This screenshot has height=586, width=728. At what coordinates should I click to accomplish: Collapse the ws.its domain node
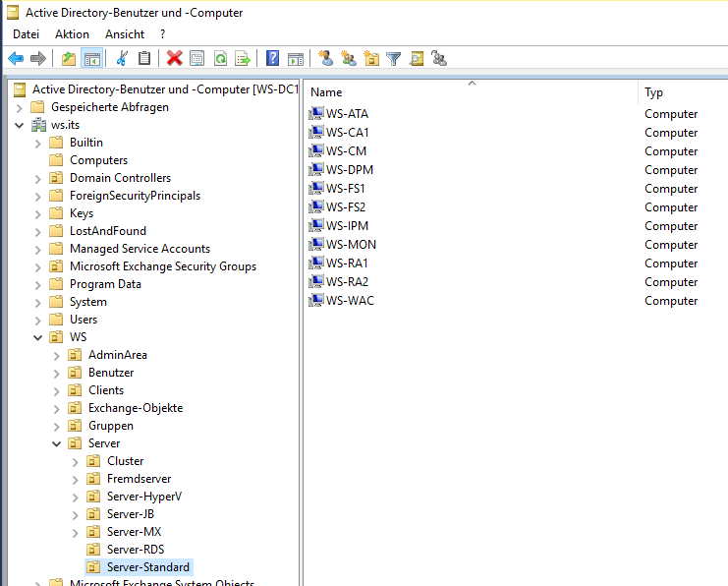coord(19,125)
